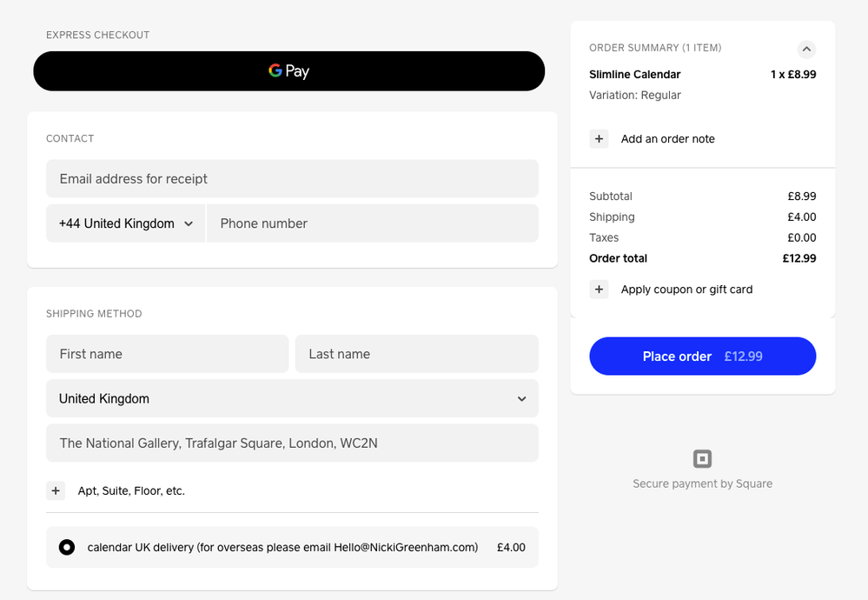Click the Slimline Calendar item name
Screen dimensions: 868x600
coord(635,75)
